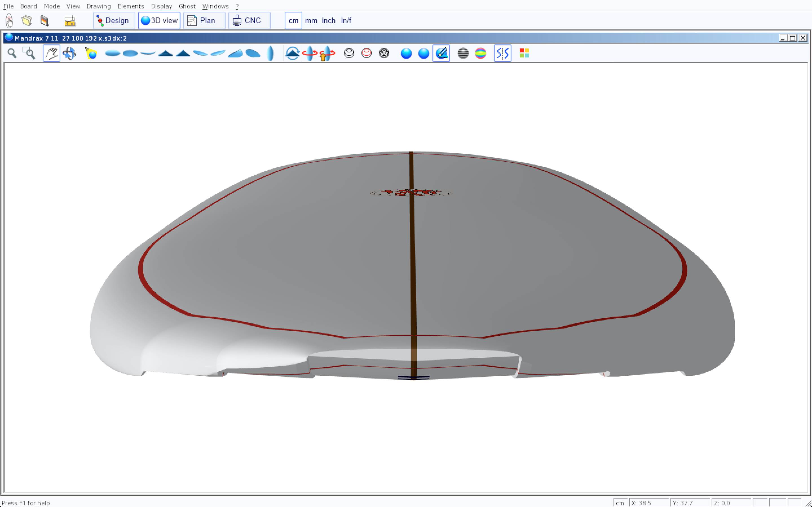Open the four-color squares palette

tap(524, 53)
